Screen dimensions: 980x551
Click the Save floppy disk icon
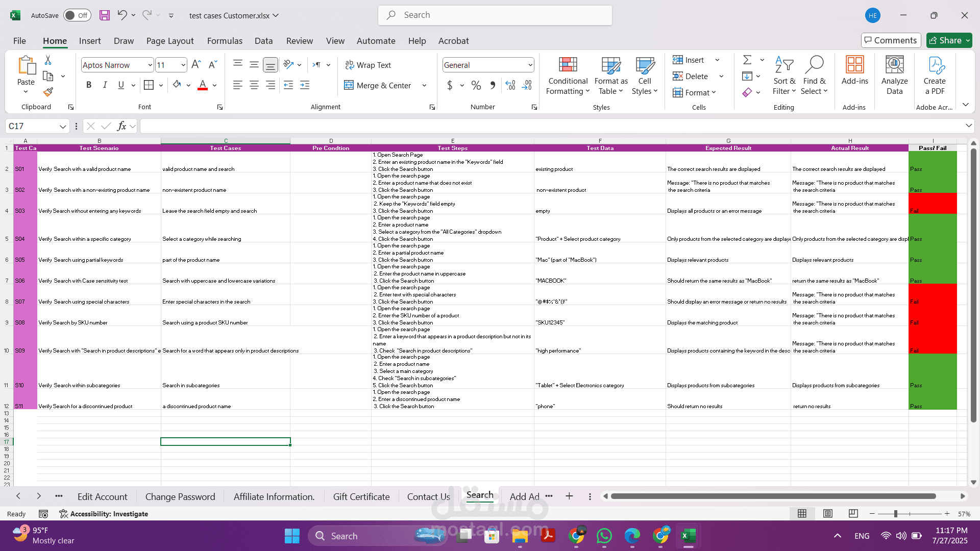tap(105, 15)
